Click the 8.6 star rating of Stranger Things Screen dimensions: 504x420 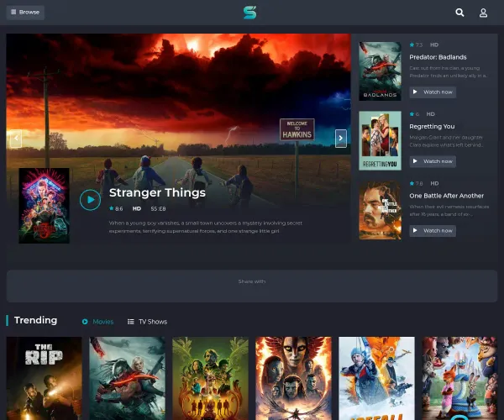[116, 209]
